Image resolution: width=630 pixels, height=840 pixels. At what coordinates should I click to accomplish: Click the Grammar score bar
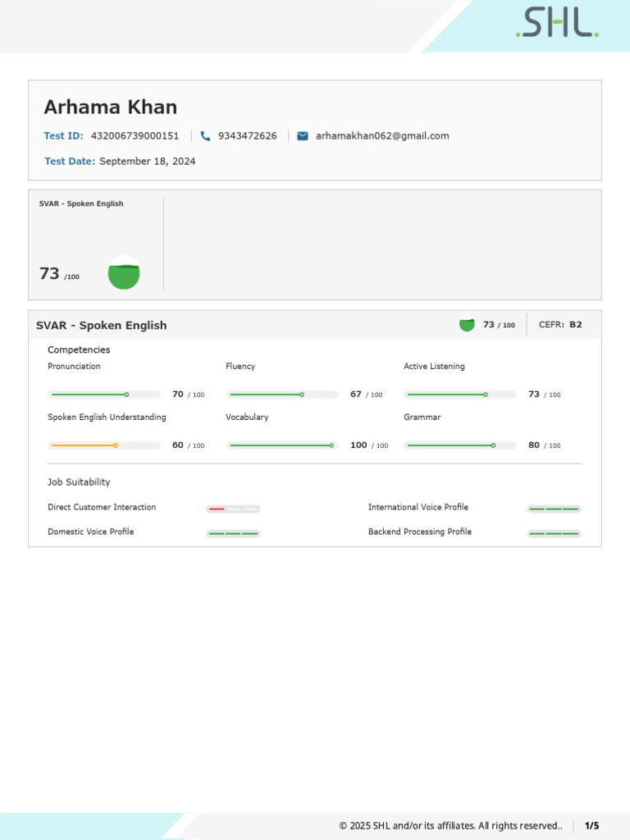461,445
